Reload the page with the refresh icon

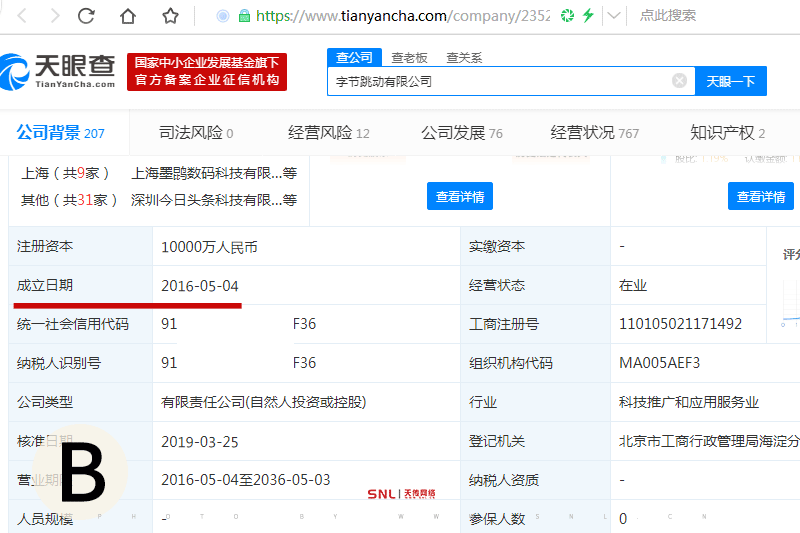86,16
